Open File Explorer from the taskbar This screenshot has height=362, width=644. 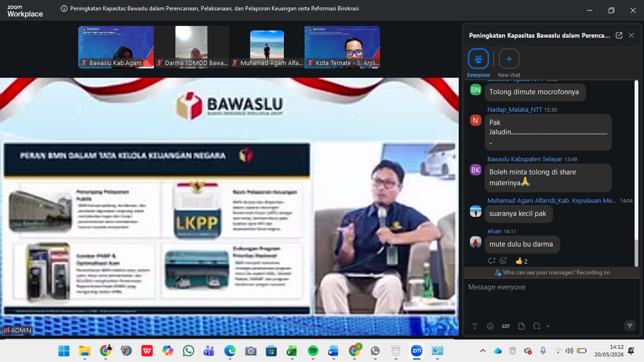84,351
